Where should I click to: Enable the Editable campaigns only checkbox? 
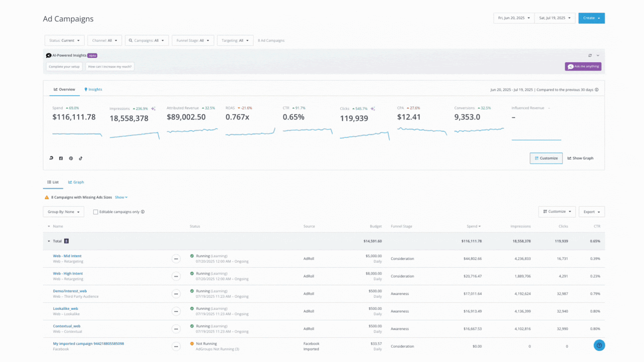(x=95, y=212)
